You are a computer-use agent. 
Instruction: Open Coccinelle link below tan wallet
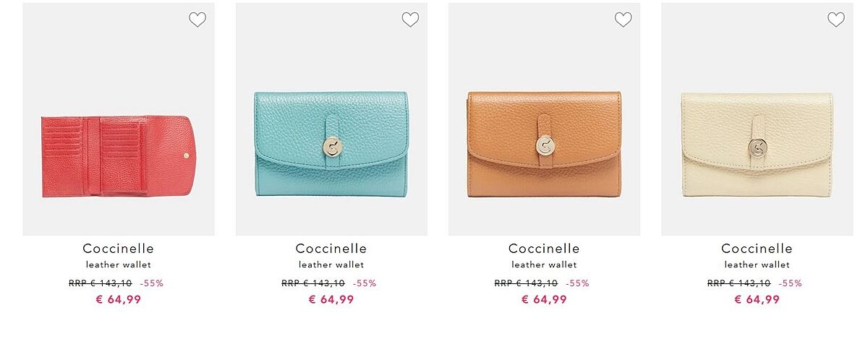pyautogui.click(x=544, y=249)
